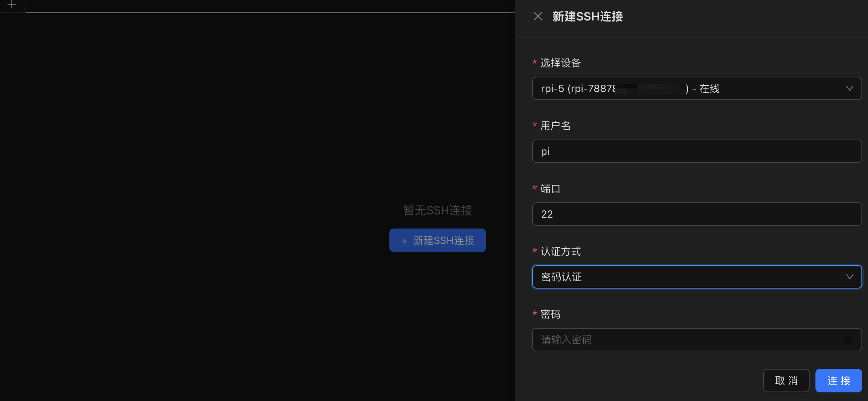The height and width of the screenshot is (401, 868).
Task: Click the chevron on the device selector
Action: (850, 88)
